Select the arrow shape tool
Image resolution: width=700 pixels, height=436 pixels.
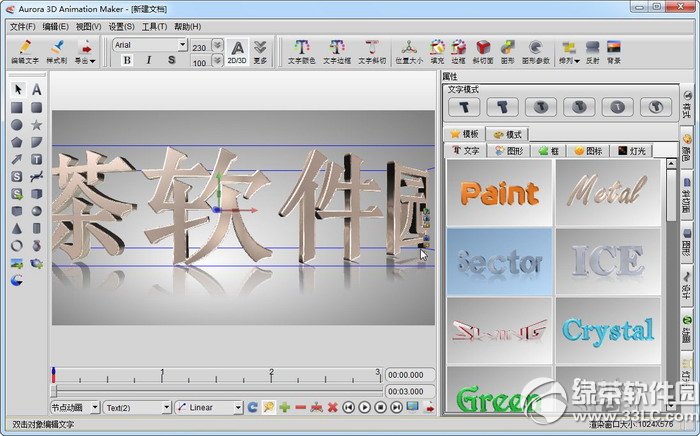tap(17, 159)
